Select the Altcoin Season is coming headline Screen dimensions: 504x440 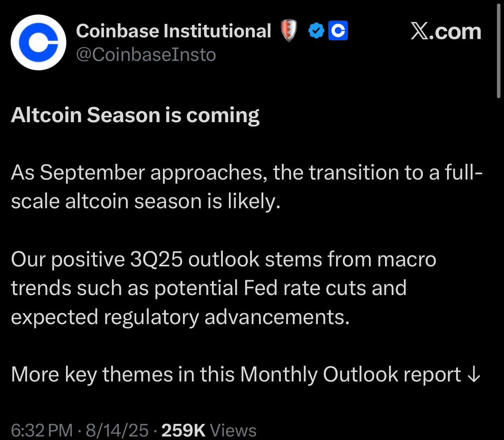pyautogui.click(x=135, y=115)
